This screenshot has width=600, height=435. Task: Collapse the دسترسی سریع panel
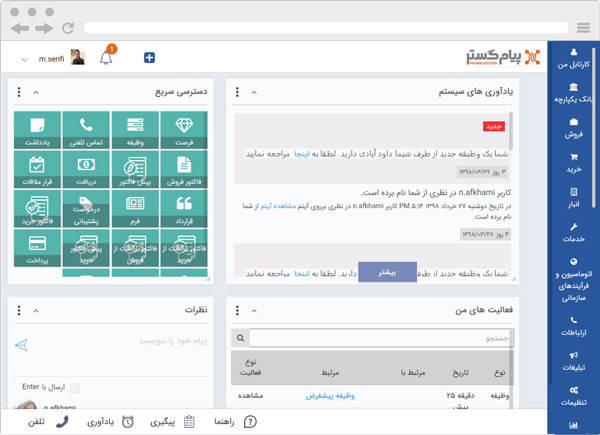coord(35,92)
